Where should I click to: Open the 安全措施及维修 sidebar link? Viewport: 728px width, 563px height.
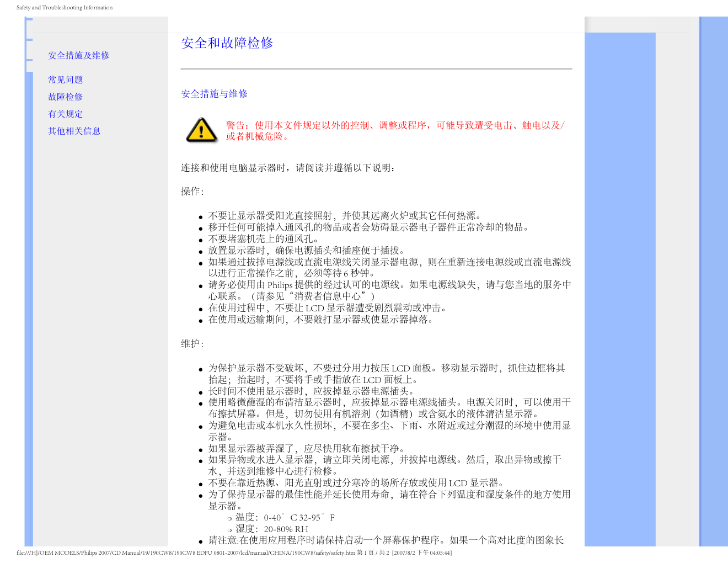coord(78,55)
